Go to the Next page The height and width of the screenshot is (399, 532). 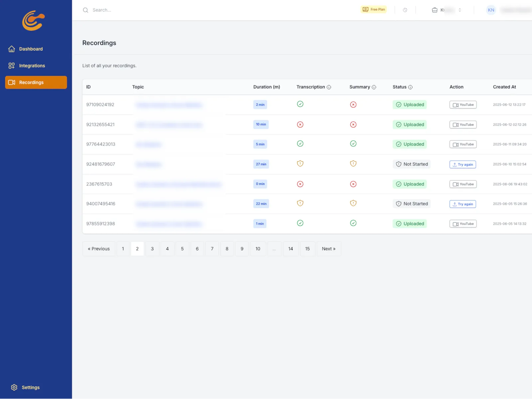click(329, 249)
